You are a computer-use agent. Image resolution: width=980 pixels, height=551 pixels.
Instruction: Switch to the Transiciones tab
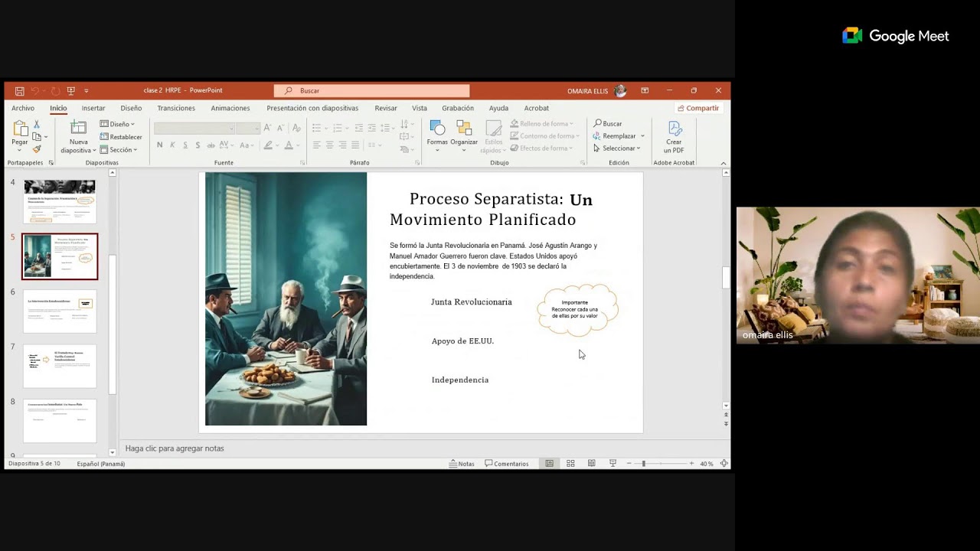[176, 108]
